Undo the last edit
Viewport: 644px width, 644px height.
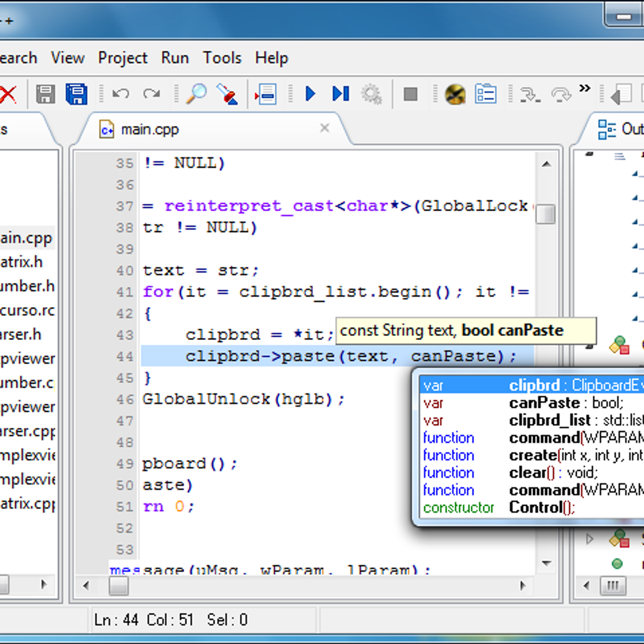(120, 94)
